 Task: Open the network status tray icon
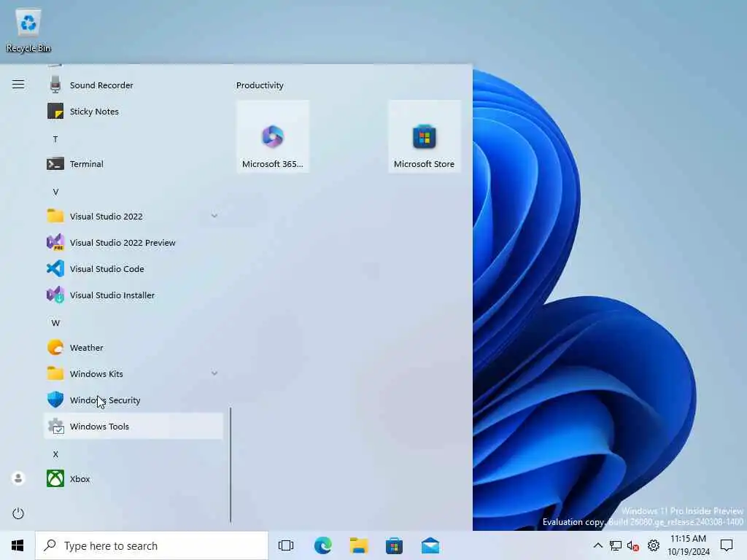616,545
